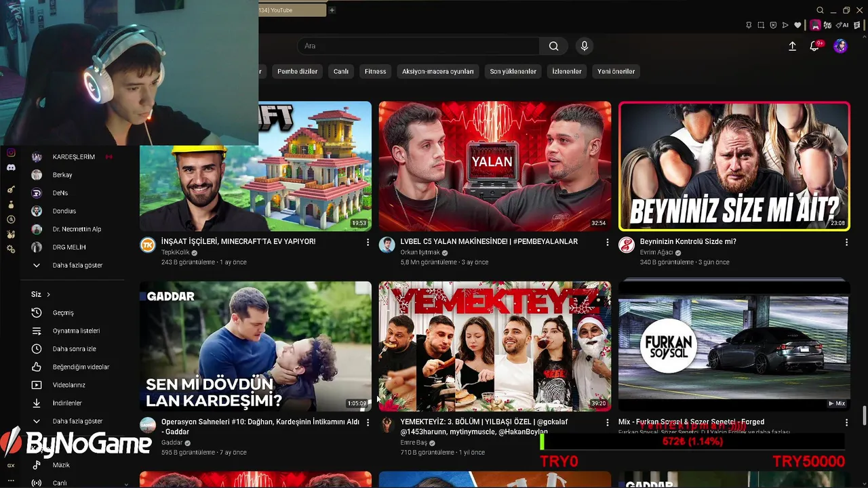
Task: Switch to the YouTube browser tab
Action: click(292, 10)
